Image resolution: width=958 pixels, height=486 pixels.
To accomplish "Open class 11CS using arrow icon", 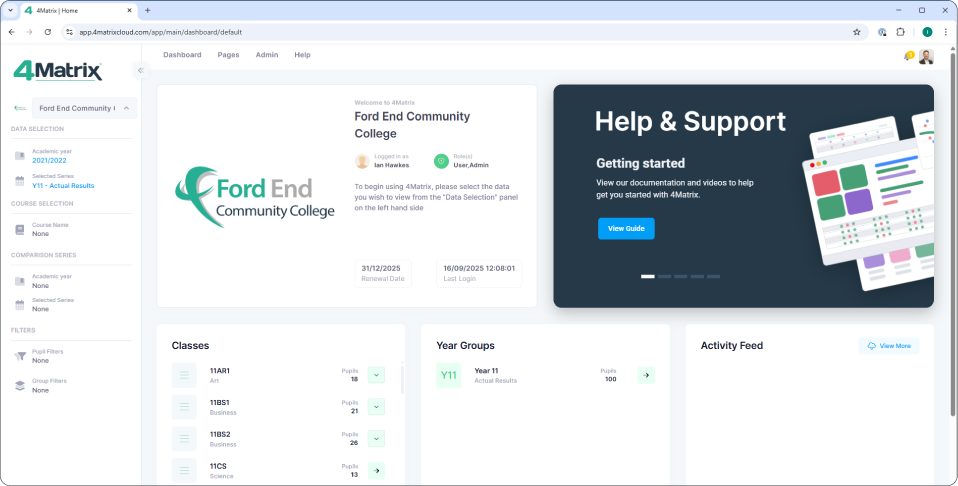I will 376,470.
